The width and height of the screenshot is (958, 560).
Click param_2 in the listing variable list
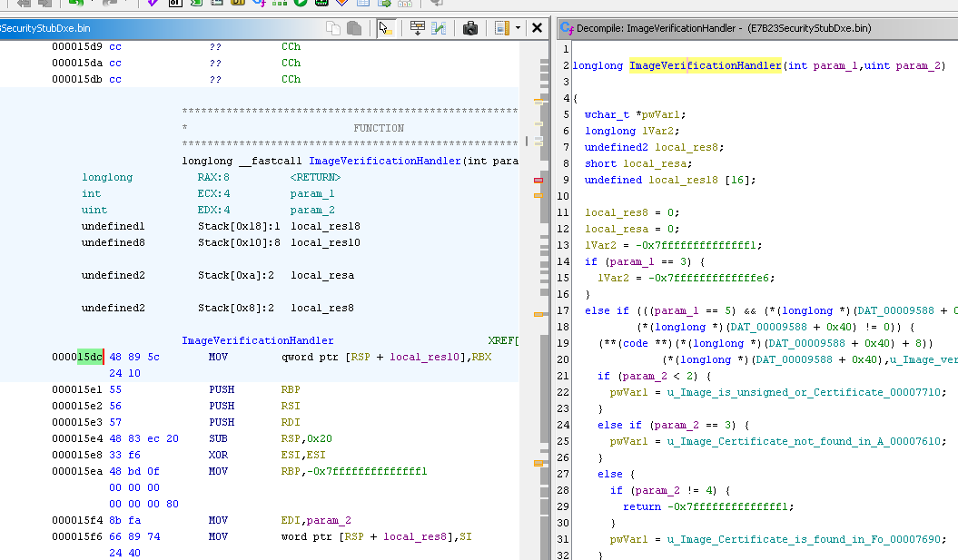[312, 210]
